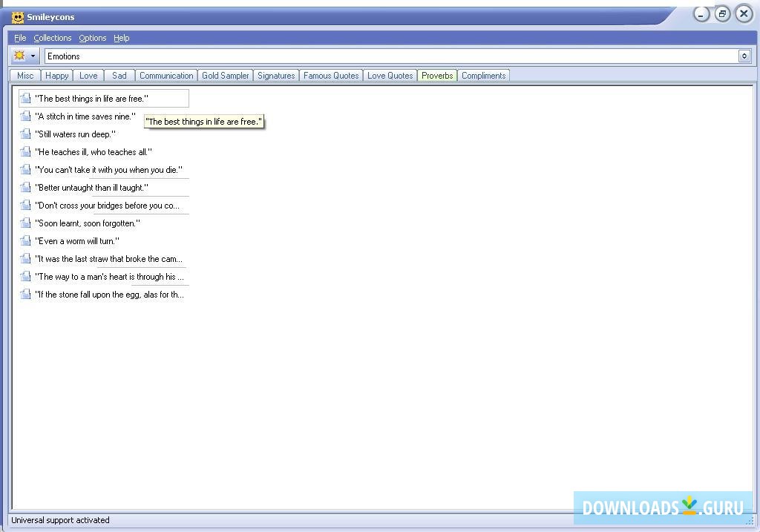Select proverb "The best things in life are free."

(x=91, y=99)
